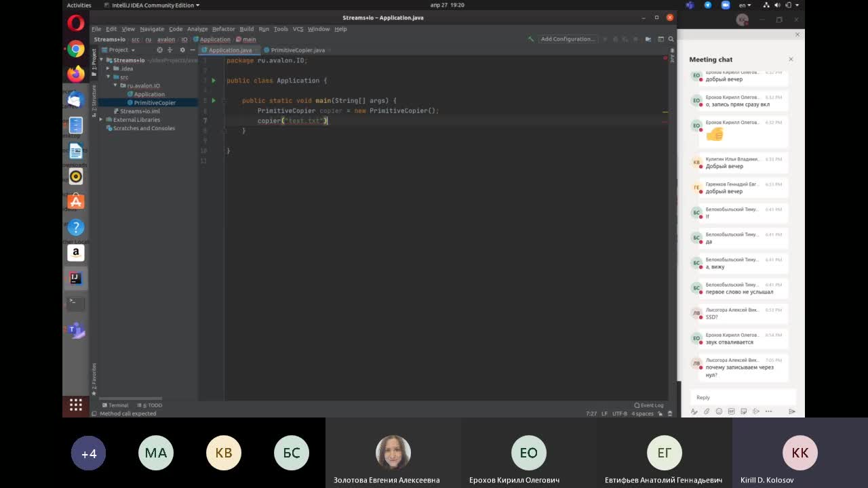Image resolution: width=868 pixels, height=488 pixels.
Task: Open Firefox from the dock
Action: (x=76, y=74)
